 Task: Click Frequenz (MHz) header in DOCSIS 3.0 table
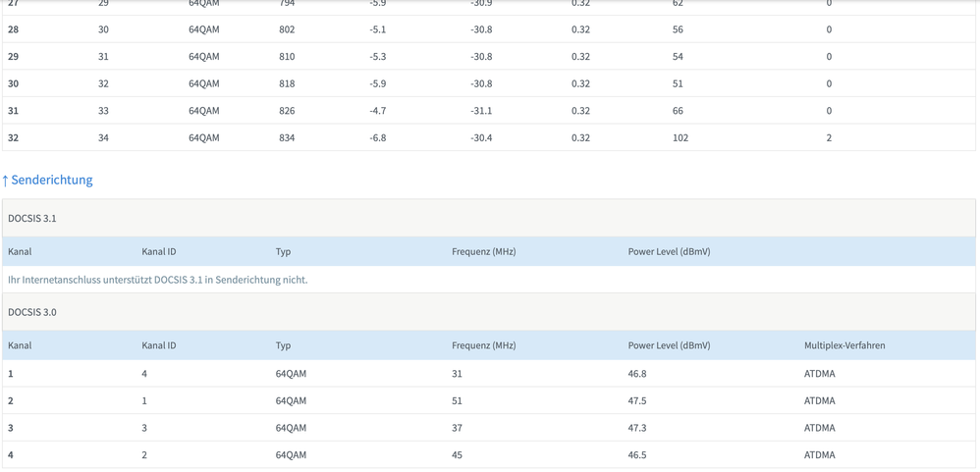[x=483, y=345]
